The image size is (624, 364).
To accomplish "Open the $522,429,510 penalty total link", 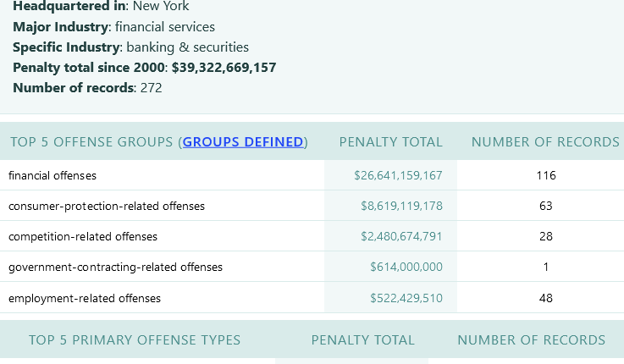I will tap(406, 298).
